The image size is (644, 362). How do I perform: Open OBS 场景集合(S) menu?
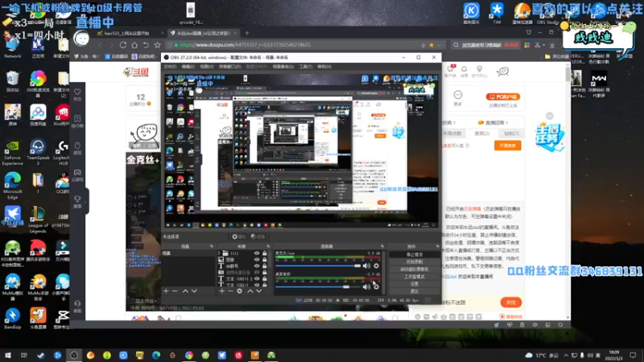[283, 67]
